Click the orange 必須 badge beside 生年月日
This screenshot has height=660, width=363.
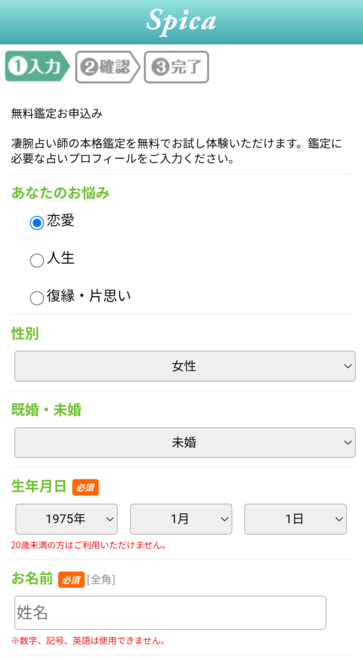click(85, 487)
